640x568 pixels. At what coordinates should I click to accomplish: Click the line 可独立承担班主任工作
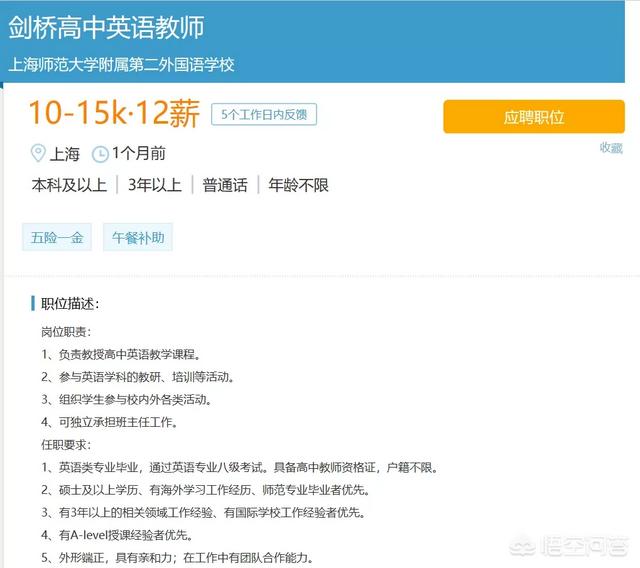point(110,422)
